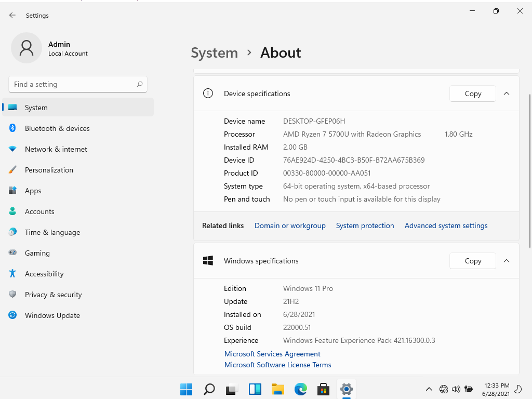Click the search magnifier in Find a setting
The image size is (532, 399).
click(139, 84)
